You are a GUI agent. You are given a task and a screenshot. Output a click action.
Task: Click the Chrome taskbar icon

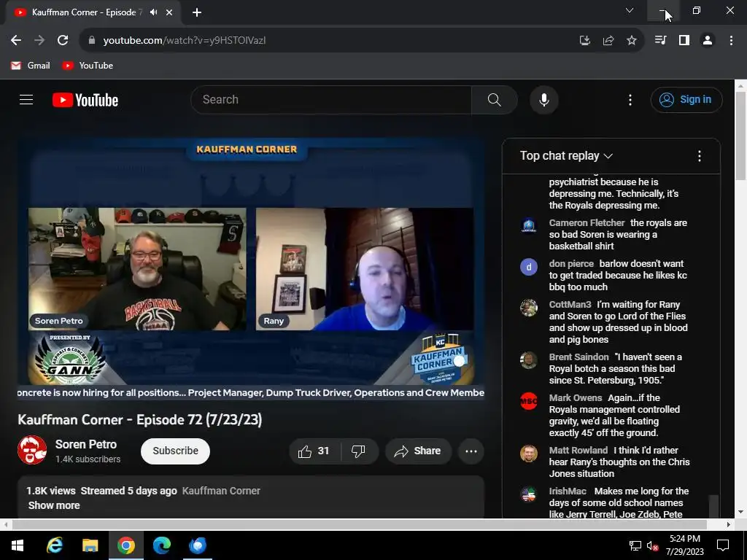point(125,545)
